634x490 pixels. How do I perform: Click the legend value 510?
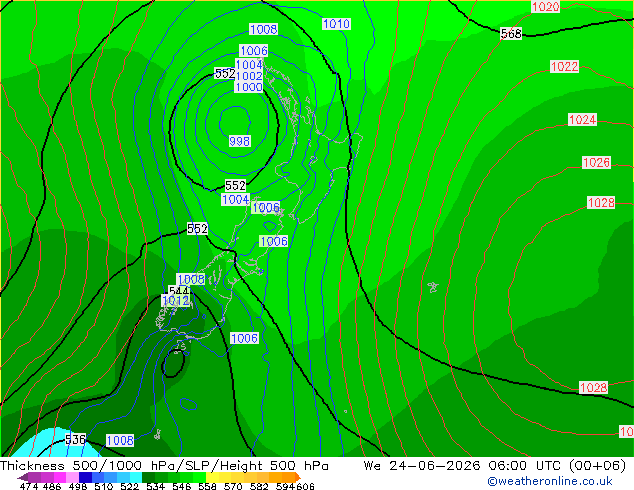[104, 486]
